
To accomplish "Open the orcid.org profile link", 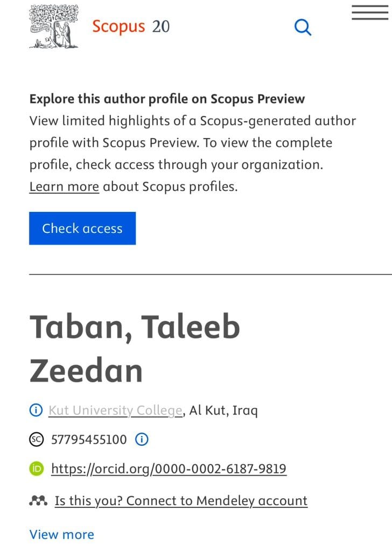I will tap(169, 469).
